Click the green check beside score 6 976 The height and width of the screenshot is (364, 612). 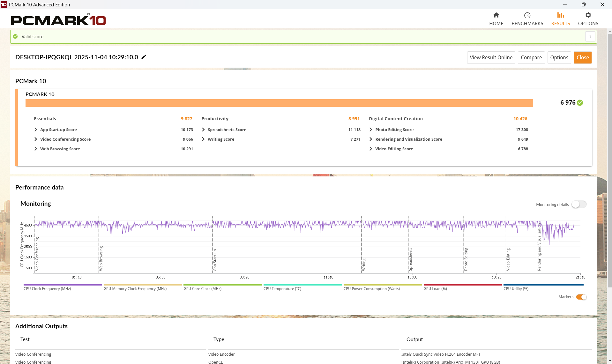point(580,103)
